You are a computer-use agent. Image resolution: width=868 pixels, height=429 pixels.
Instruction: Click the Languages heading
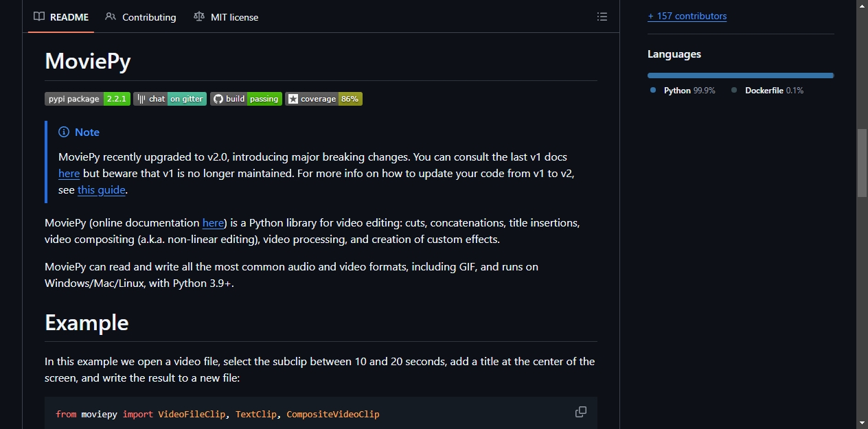coord(674,54)
